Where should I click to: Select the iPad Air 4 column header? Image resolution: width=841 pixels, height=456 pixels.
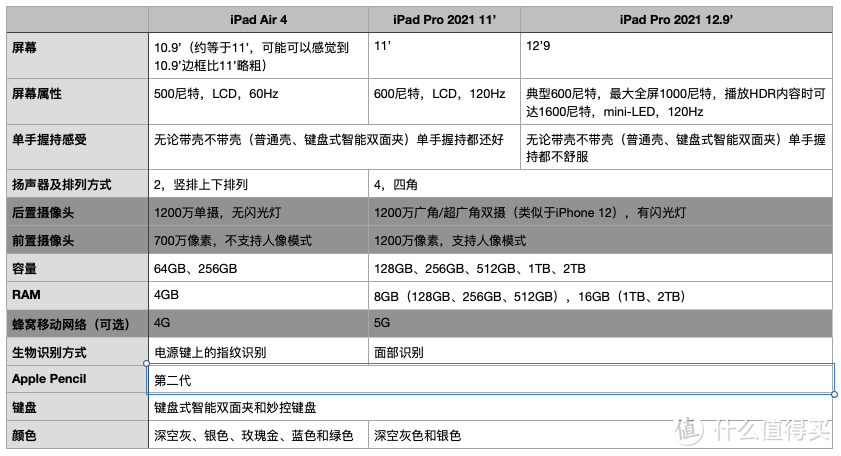pos(259,20)
